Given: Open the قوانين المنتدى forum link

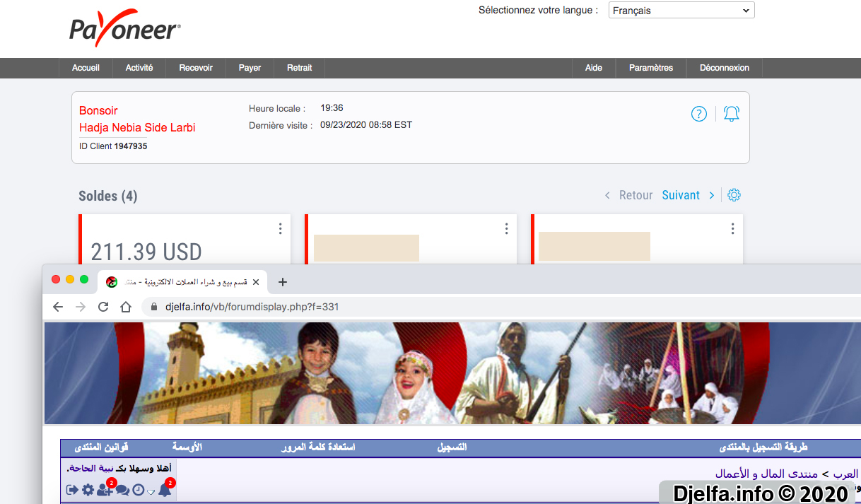Looking at the screenshot, I should (x=101, y=447).
